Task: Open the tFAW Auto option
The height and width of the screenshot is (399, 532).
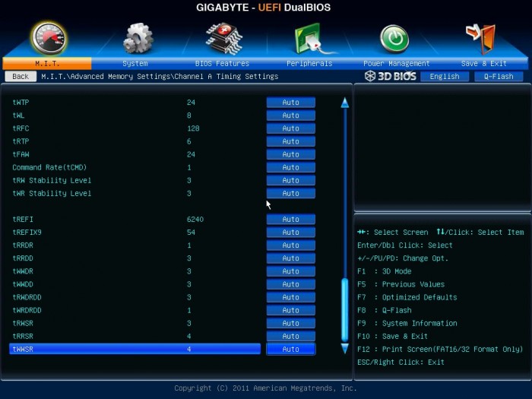Action: pos(291,154)
